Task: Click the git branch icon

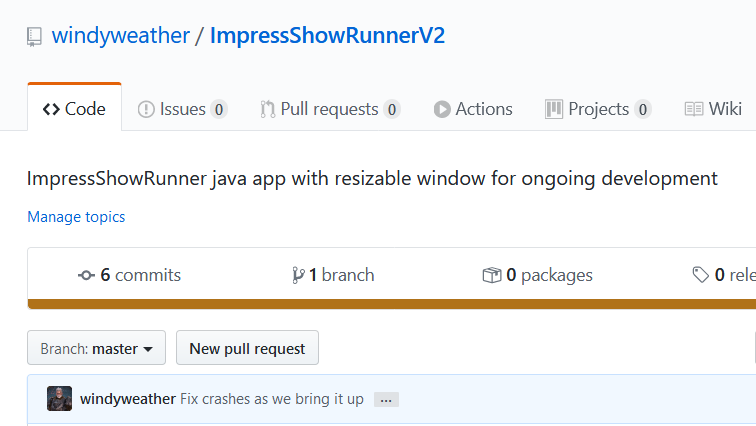Action: click(297, 275)
